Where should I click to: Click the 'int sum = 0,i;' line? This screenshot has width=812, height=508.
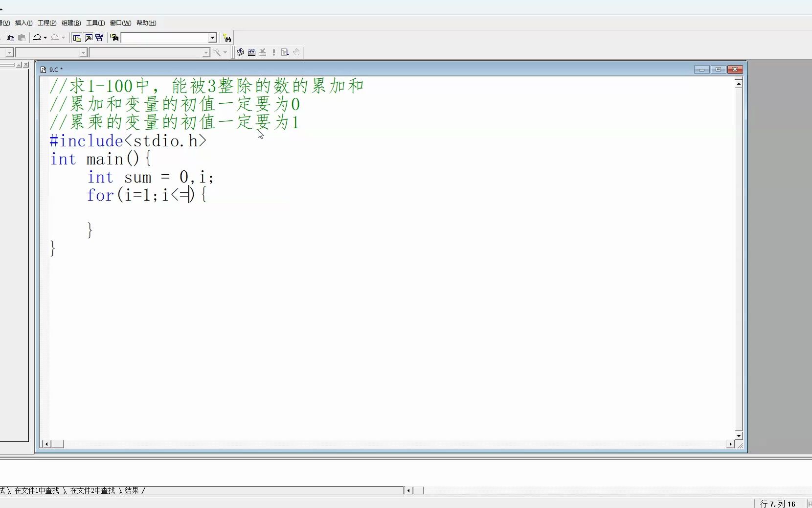[x=151, y=177]
